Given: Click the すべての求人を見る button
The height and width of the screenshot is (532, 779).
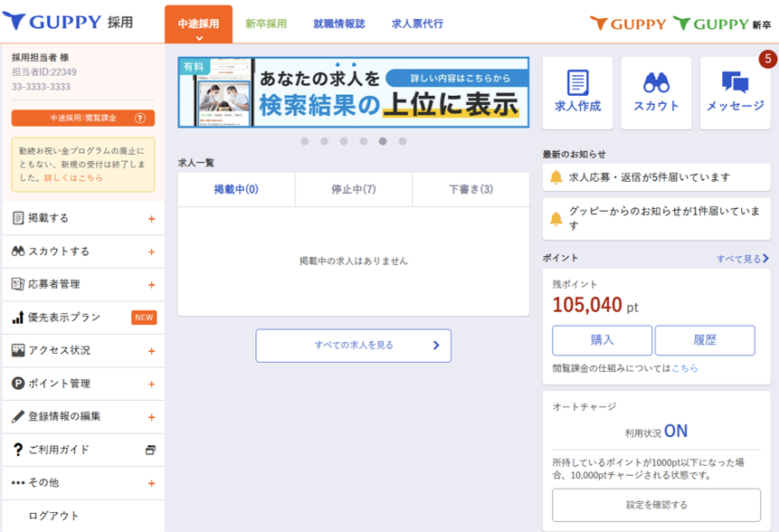Looking at the screenshot, I should [353, 346].
